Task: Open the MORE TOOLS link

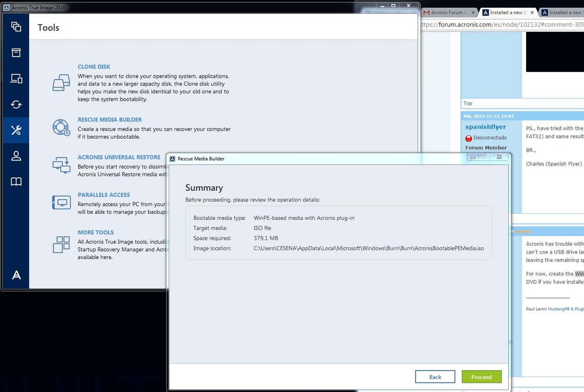Action: point(96,232)
